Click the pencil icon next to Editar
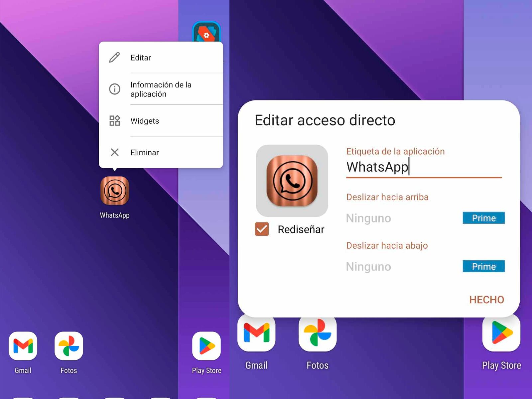The width and height of the screenshot is (532, 399). [x=114, y=57]
